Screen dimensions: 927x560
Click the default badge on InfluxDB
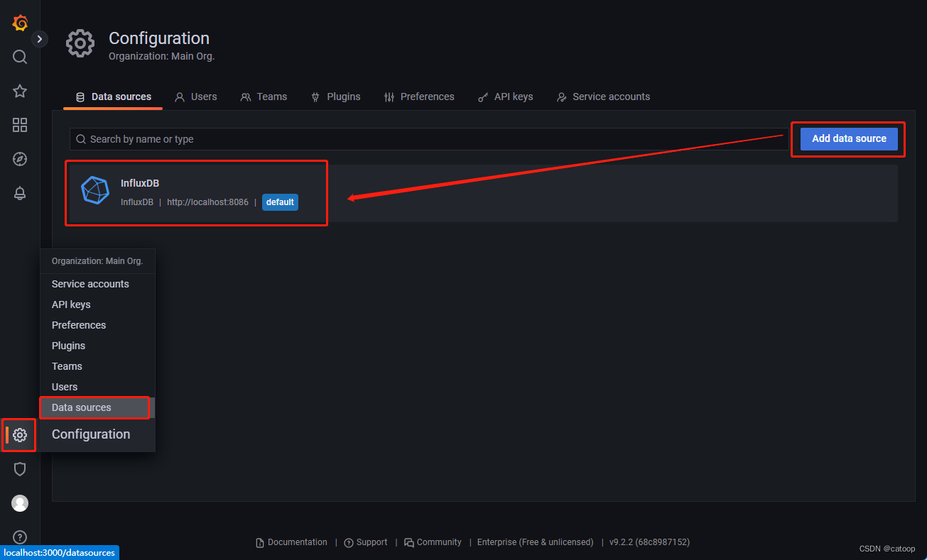pyautogui.click(x=280, y=202)
